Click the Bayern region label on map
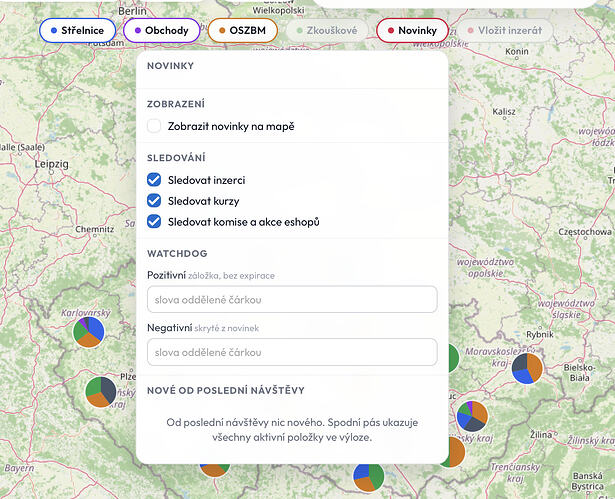615x499 pixels. [x=19, y=468]
